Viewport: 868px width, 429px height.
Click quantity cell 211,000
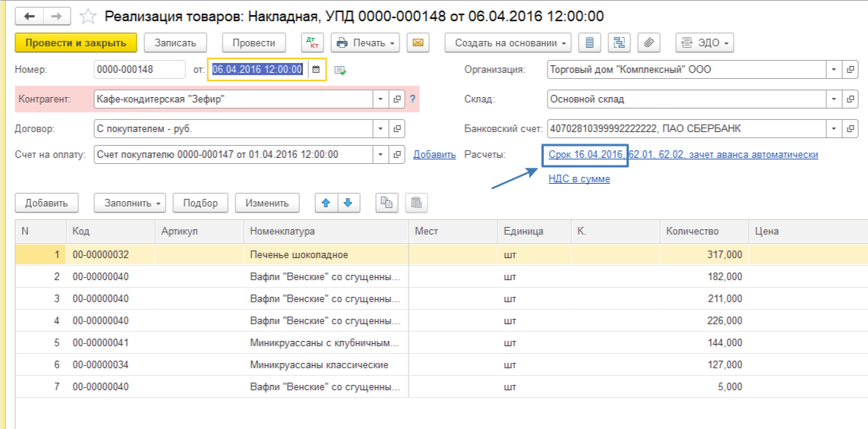[704, 298]
